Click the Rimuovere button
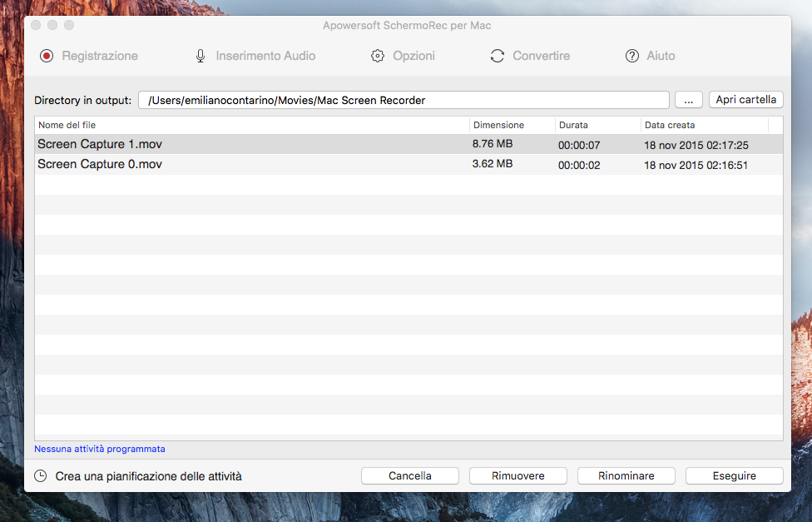812x522 pixels. point(518,476)
